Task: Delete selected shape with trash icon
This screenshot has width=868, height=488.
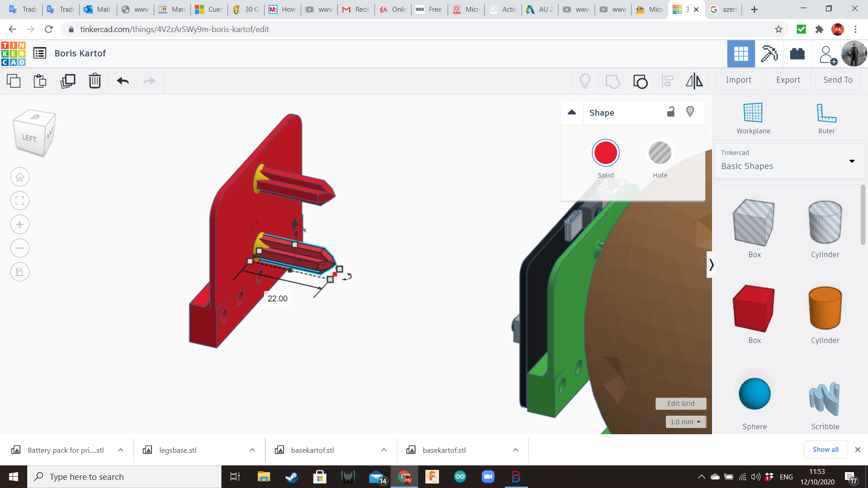Action: [94, 81]
